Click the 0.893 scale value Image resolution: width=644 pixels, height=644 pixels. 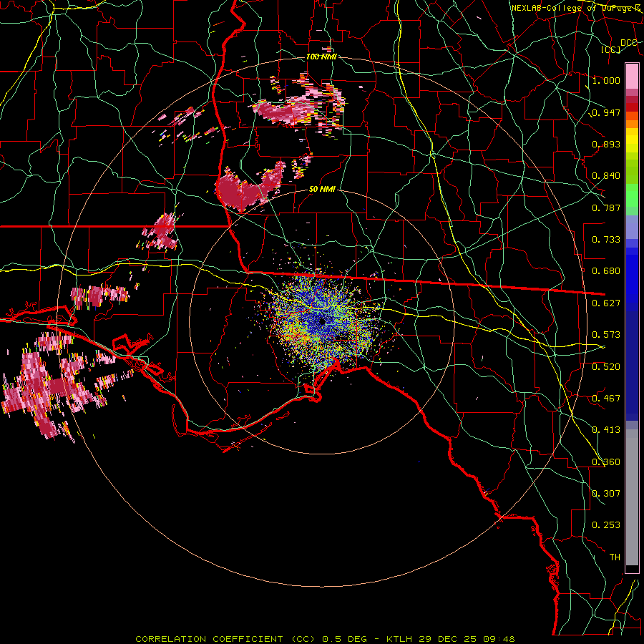(x=606, y=144)
